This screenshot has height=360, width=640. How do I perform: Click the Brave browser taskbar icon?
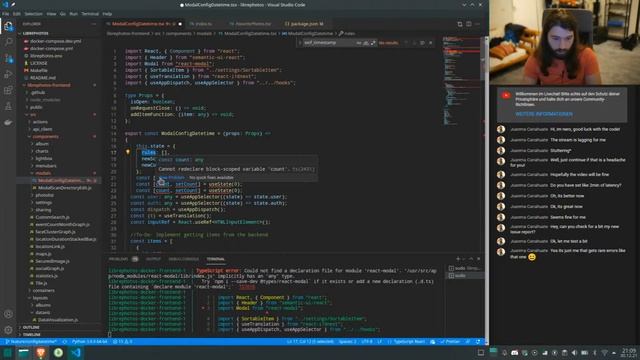tap(41, 353)
